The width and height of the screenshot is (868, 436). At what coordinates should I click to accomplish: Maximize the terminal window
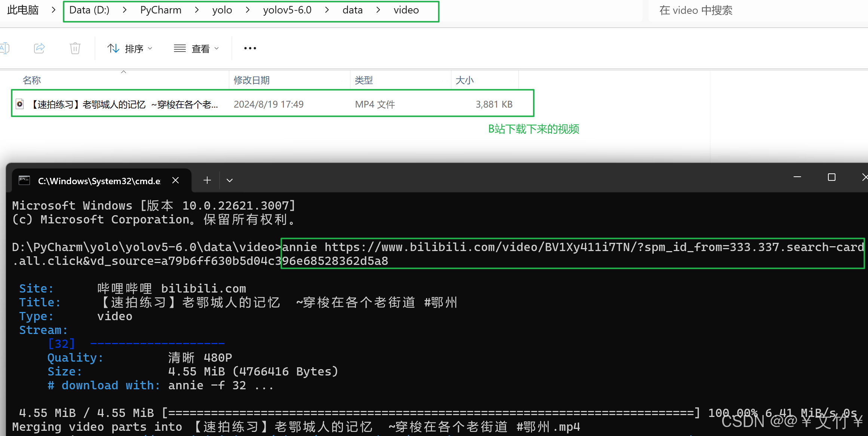pyautogui.click(x=831, y=177)
